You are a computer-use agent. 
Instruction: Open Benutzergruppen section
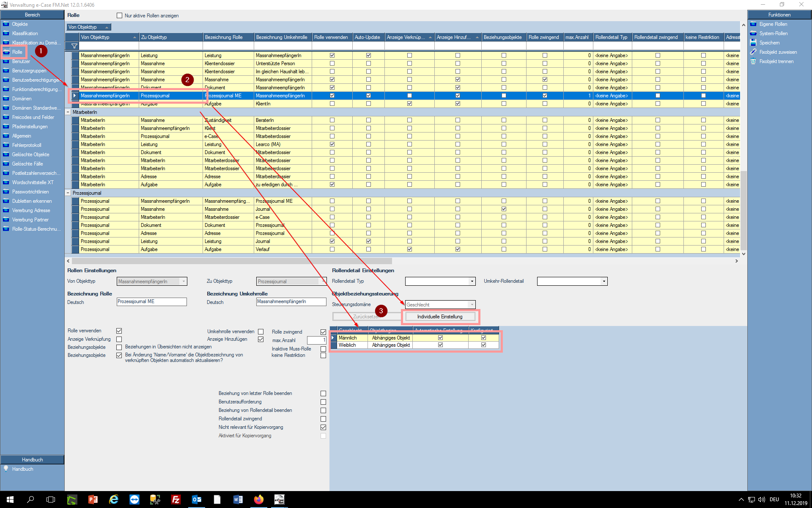click(x=29, y=71)
